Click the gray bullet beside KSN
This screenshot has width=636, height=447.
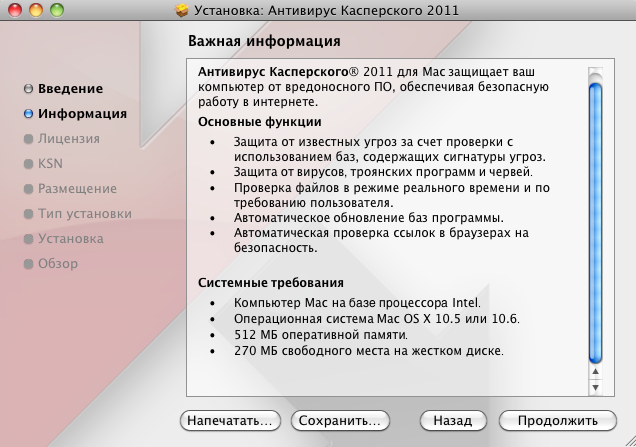coord(28,164)
